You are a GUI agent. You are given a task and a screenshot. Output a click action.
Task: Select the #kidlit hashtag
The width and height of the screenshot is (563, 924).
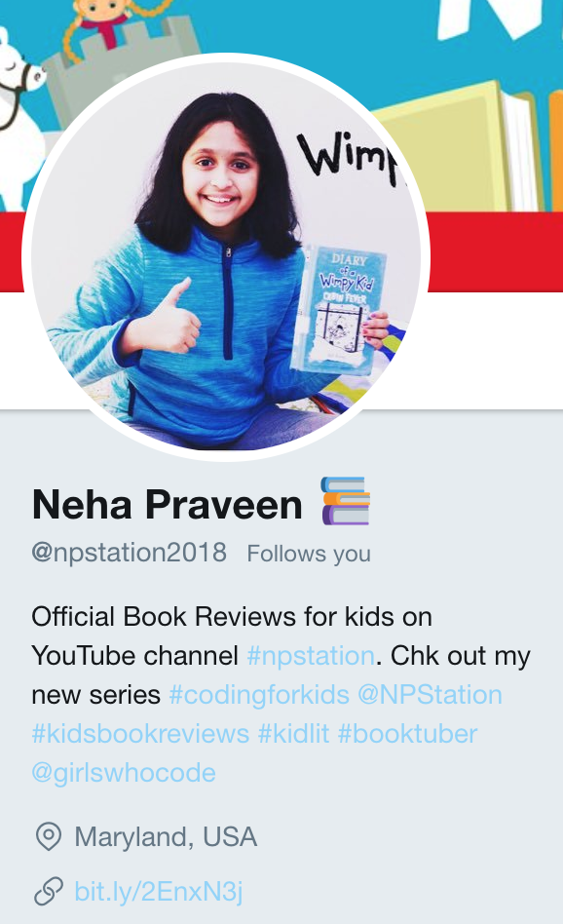coord(293,734)
